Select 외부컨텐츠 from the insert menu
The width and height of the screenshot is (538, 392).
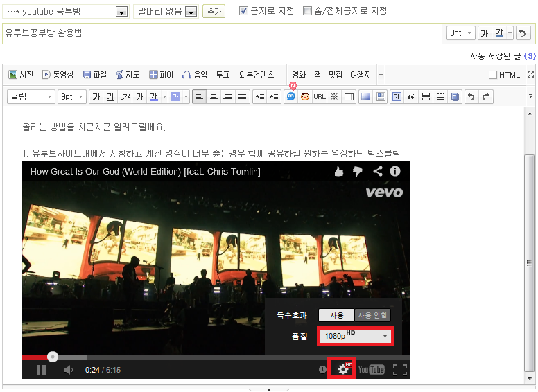[257, 75]
